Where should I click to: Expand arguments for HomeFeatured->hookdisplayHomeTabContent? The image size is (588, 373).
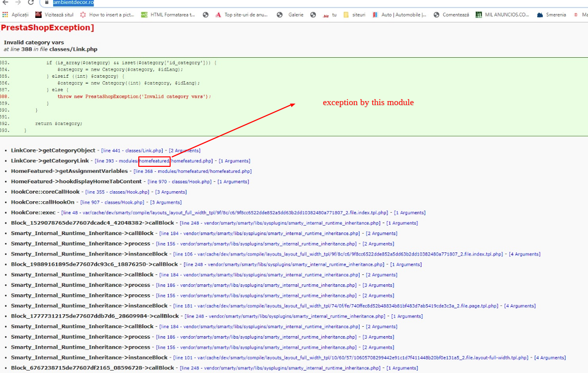click(233, 182)
